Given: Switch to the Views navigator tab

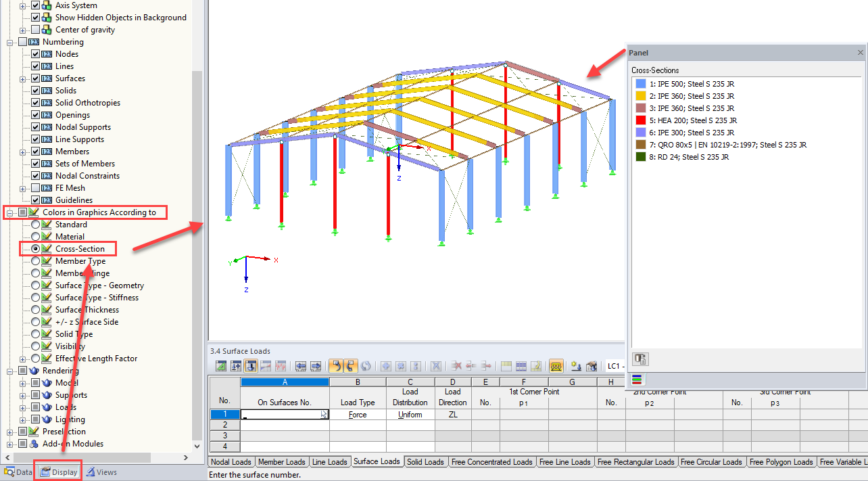Looking at the screenshot, I should 101,472.
